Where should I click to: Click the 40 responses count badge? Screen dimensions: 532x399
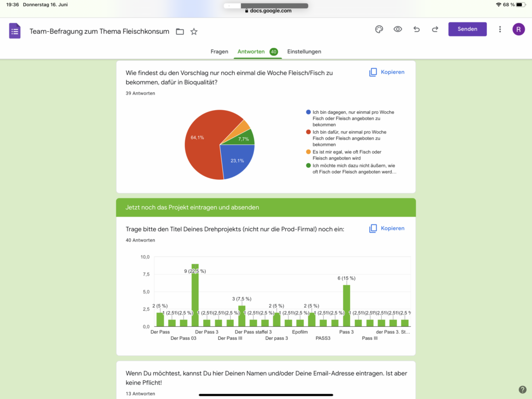click(273, 52)
